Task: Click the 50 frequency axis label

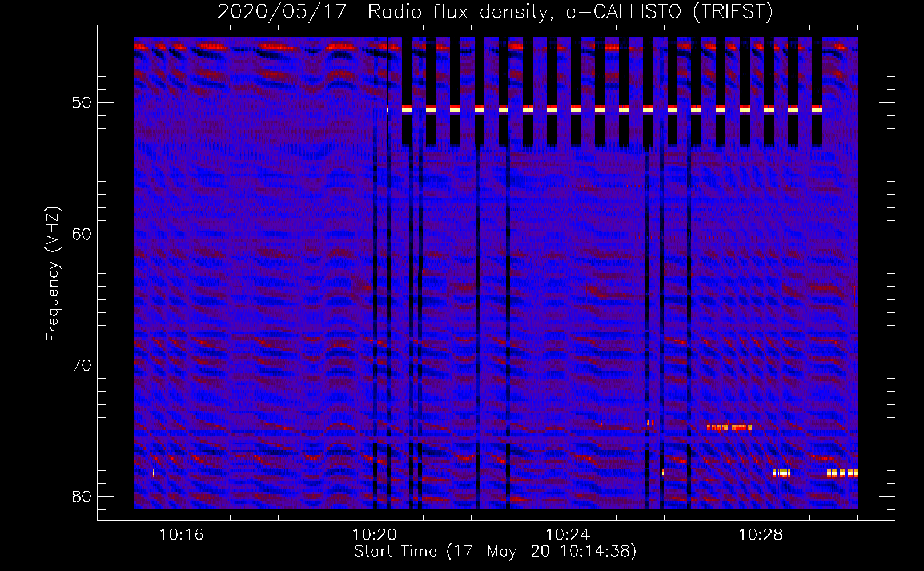Action: click(x=82, y=103)
